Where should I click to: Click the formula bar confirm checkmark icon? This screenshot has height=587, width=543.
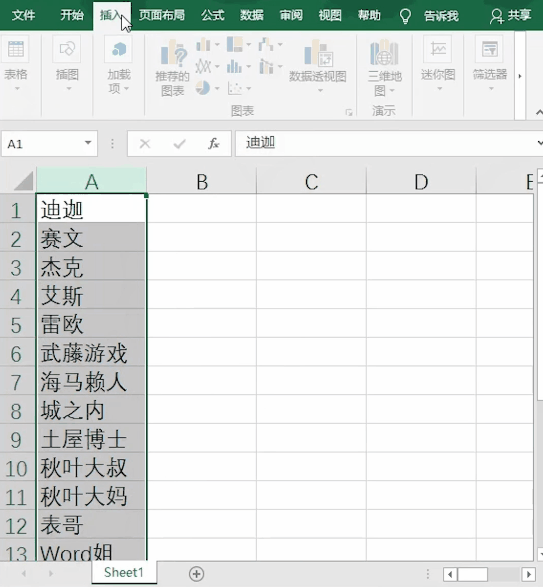pyautogui.click(x=180, y=143)
